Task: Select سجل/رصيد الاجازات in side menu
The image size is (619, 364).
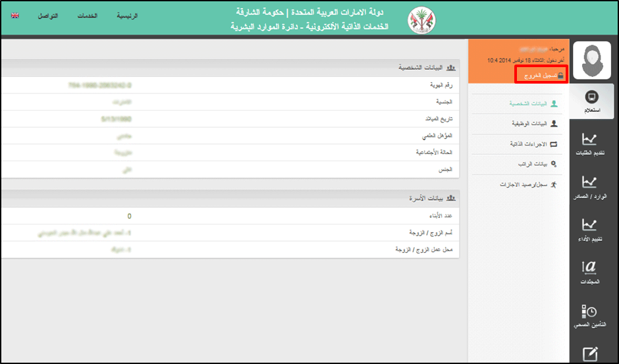Action: click(x=524, y=184)
